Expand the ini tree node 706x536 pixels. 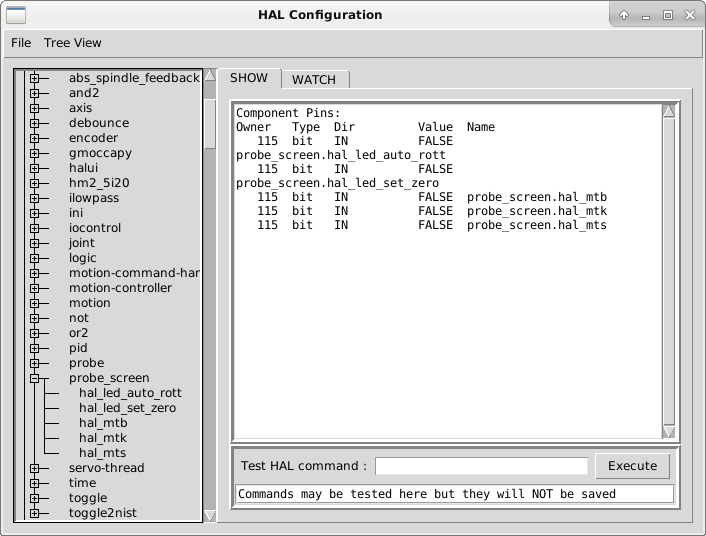click(35, 213)
